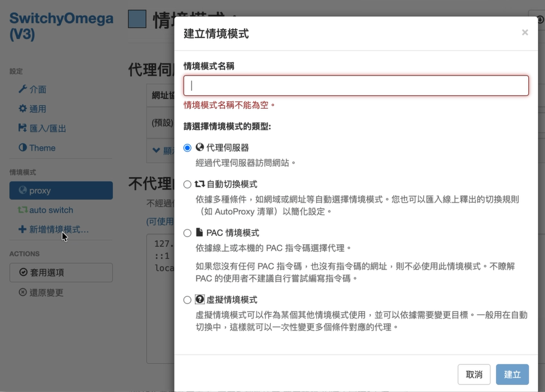The width and height of the screenshot is (545, 392).
Task: Select the proxy profile in sidebar
Action: [61, 190]
